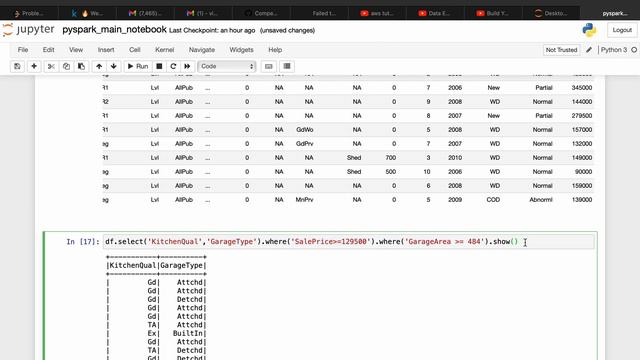Click the 345000 sale price cell

pos(582,88)
